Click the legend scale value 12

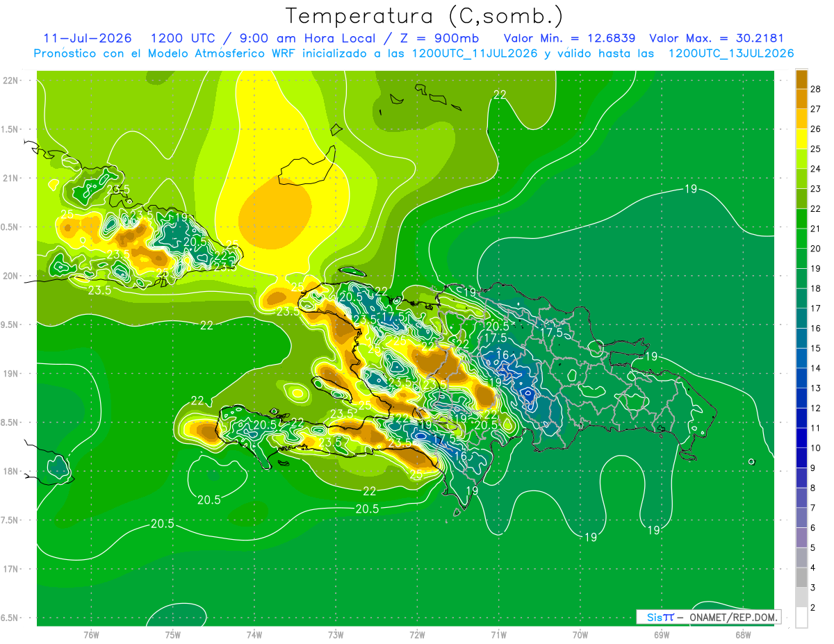(x=816, y=408)
